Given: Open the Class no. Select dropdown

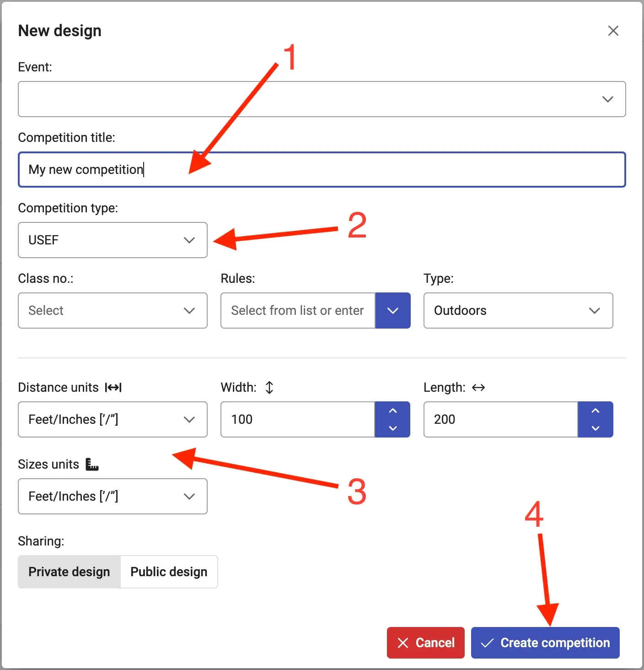Looking at the screenshot, I should click(113, 311).
